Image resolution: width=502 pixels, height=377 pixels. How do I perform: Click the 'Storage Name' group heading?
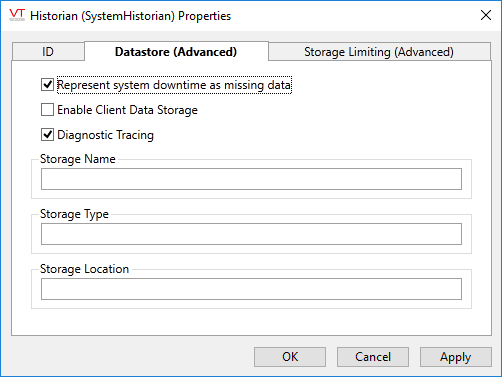78,159
